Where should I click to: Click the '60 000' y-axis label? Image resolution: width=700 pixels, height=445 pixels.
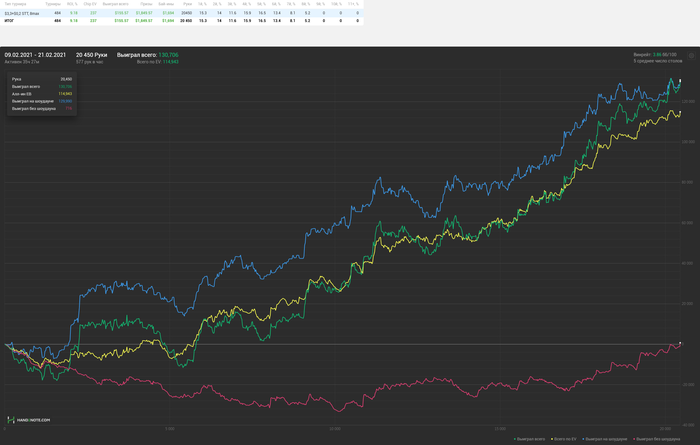(688, 223)
